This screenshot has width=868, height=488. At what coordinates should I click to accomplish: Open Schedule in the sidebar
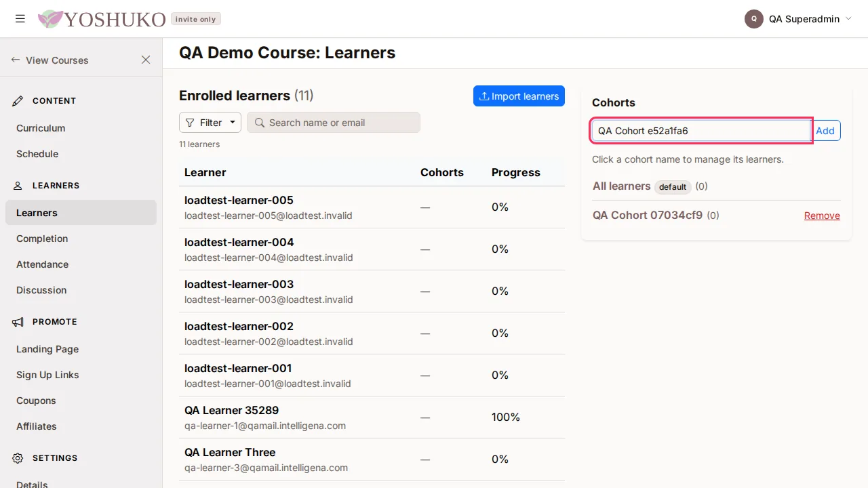tap(37, 154)
